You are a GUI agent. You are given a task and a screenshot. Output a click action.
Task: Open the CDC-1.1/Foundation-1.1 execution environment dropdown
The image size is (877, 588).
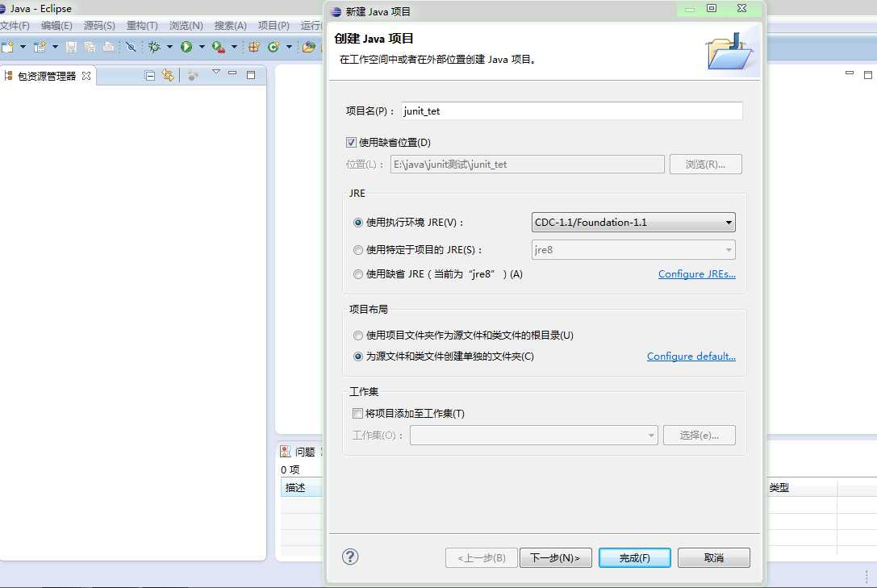633,223
